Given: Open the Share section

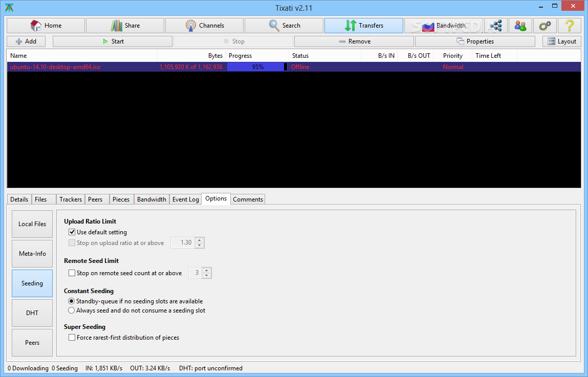Looking at the screenshot, I should [125, 26].
